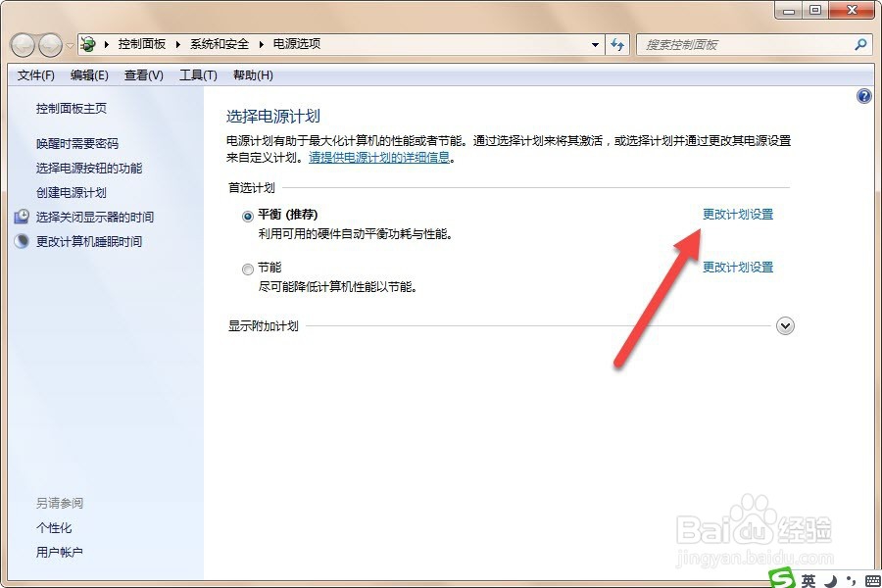Viewport: 882px width, 588px height.
Task: Click the punctuation mode icon in IME bar
Action: pos(851,581)
